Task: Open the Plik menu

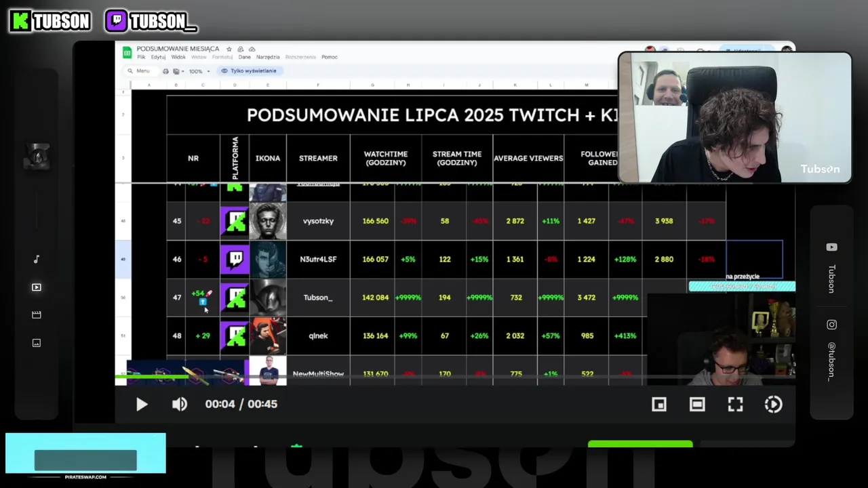Action: click(x=141, y=57)
